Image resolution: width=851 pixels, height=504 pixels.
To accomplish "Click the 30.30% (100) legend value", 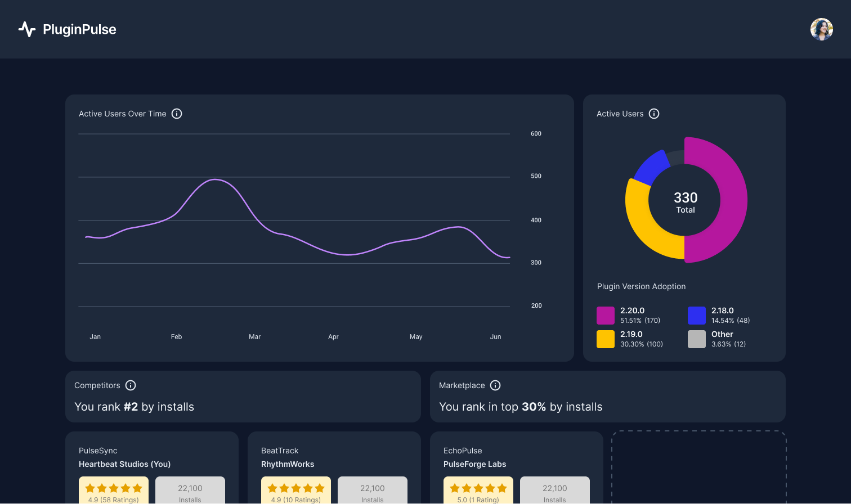I will (642, 344).
